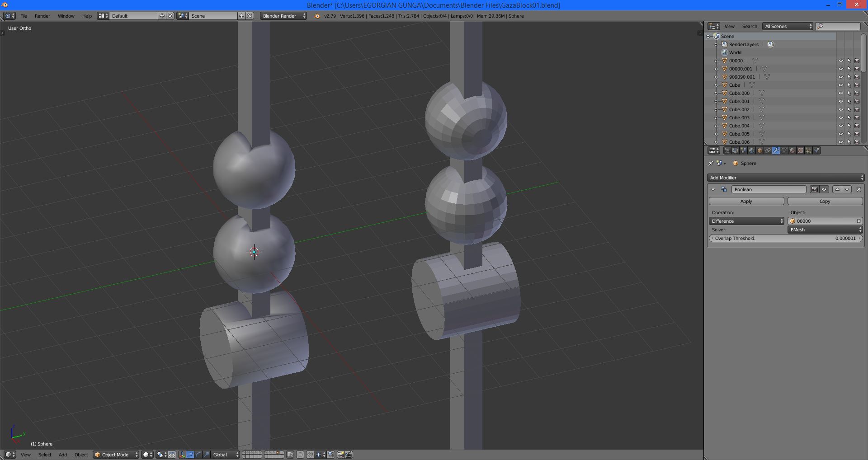The width and height of the screenshot is (868, 460).
Task: Expand the Cube.001 outliner item
Action: [x=716, y=101]
